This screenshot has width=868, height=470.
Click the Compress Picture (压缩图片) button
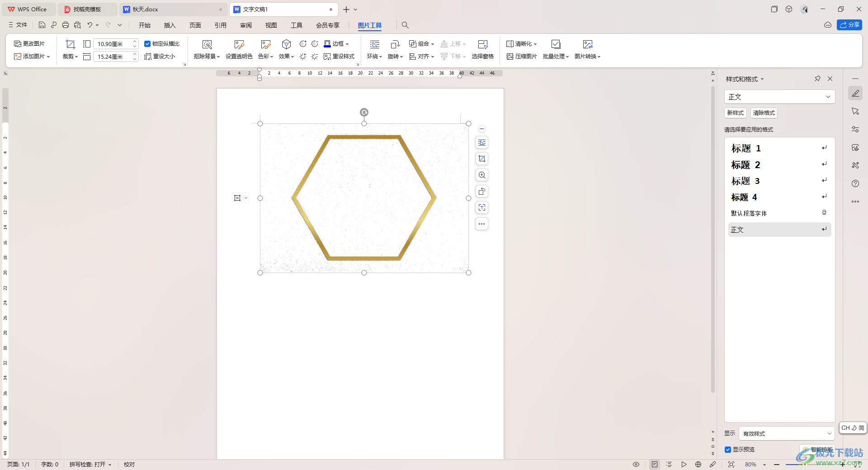(521, 56)
